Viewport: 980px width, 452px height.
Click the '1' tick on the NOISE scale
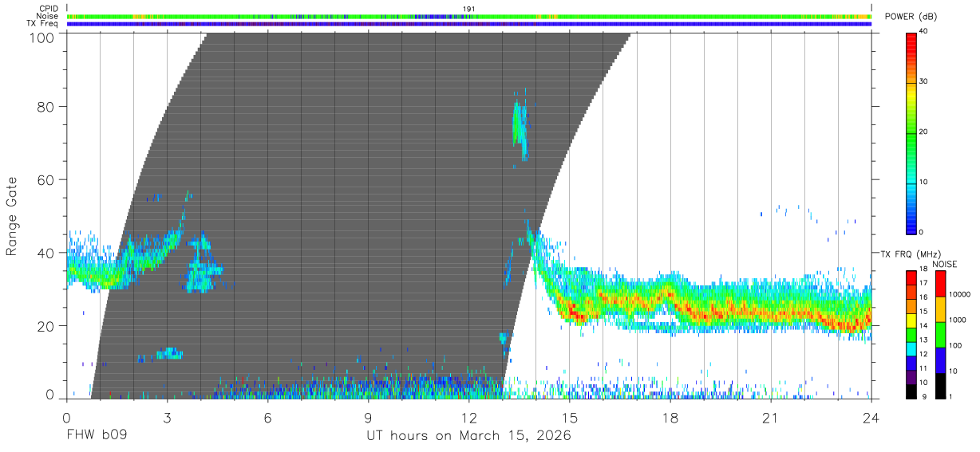coord(951,396)
